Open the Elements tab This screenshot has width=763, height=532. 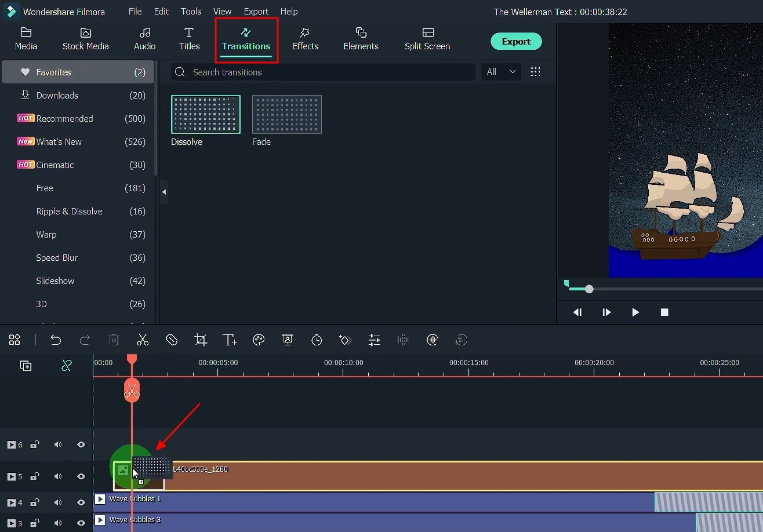[361, 39]
